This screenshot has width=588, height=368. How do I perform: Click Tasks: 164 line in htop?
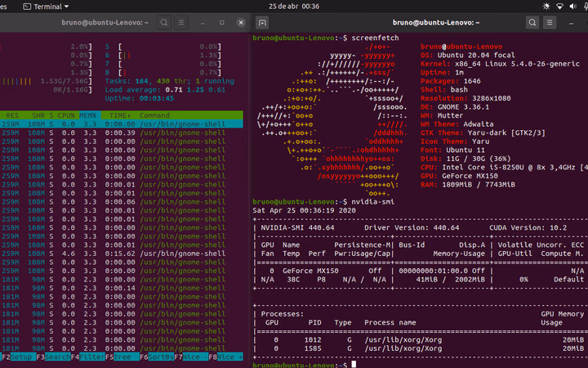[x=170, y=81]
